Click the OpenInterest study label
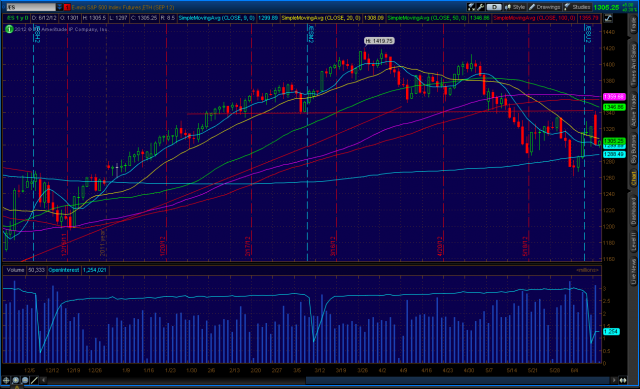This screenshot has height=389, width=640. (64, 270)
